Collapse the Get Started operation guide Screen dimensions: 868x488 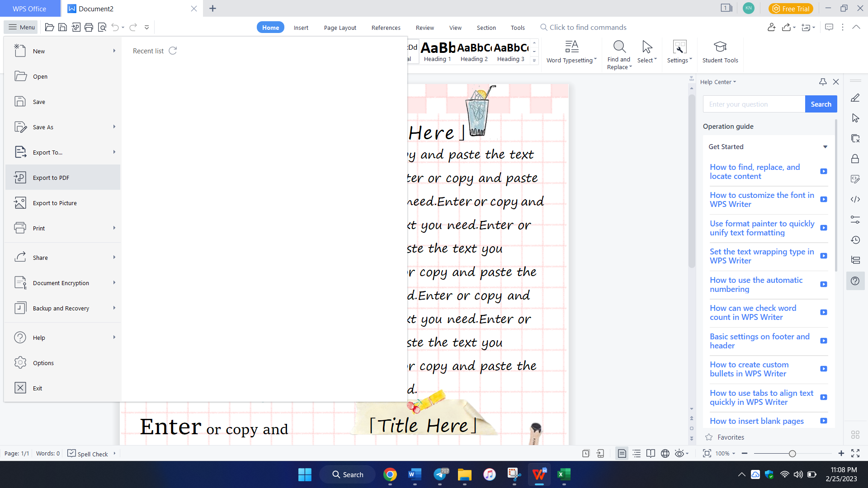click(x=826, y=146)
